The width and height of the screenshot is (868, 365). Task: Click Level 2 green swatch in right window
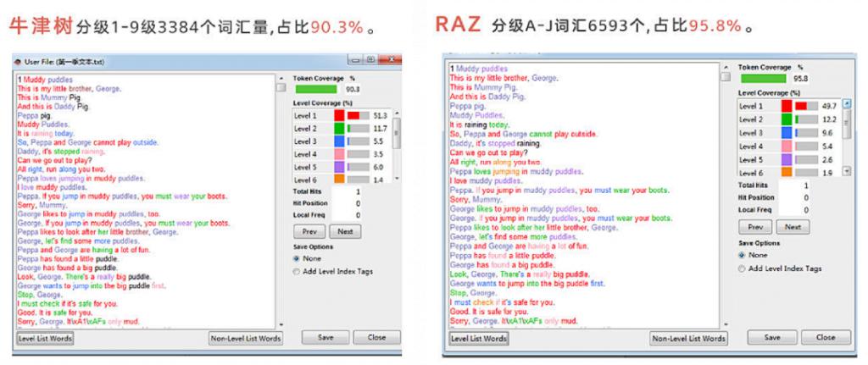click(787, 119)
